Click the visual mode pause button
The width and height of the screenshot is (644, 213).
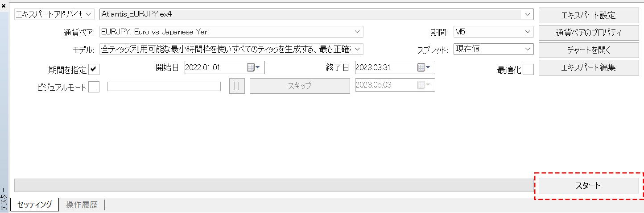237,86
